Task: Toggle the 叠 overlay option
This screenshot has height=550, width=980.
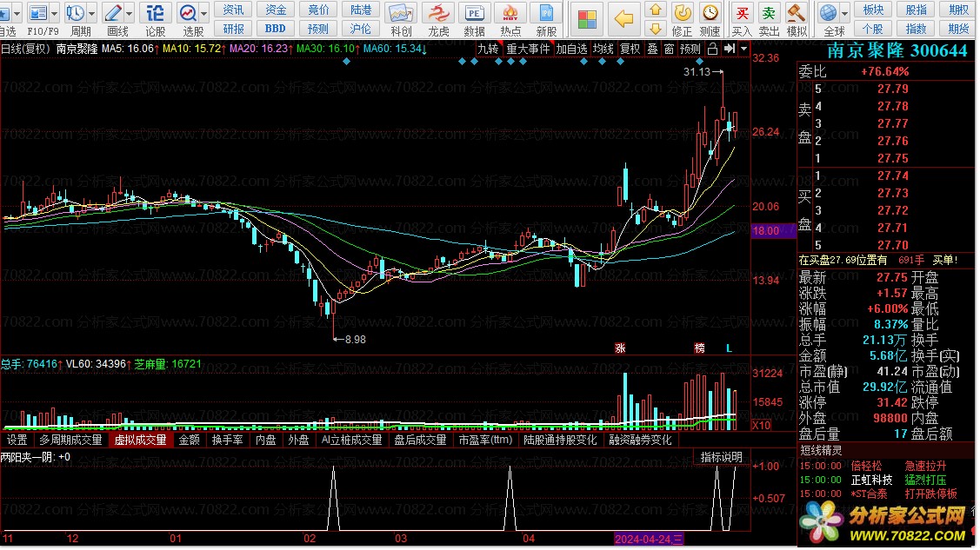Action: pos(652,49)
